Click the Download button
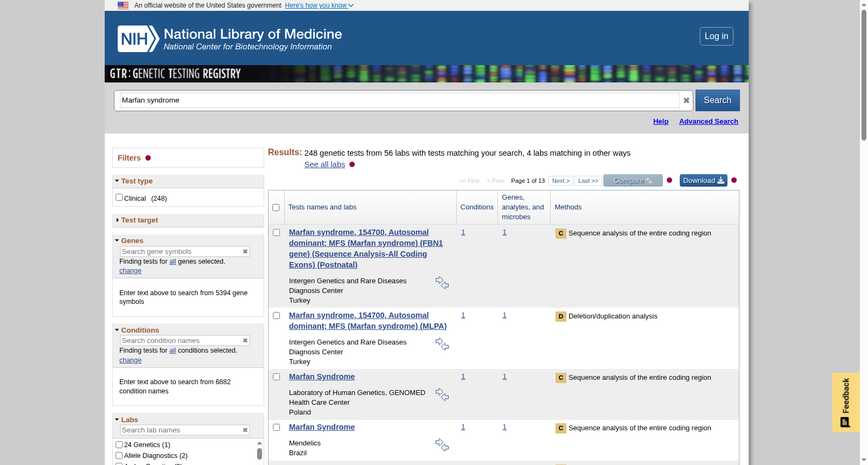868x465 pixels. point(704,181)
